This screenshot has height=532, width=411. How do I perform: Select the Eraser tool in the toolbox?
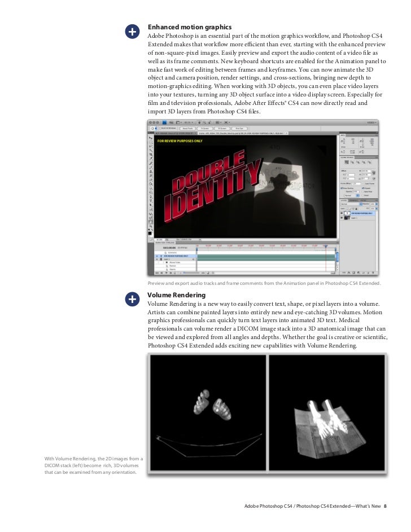coord(151,179)
